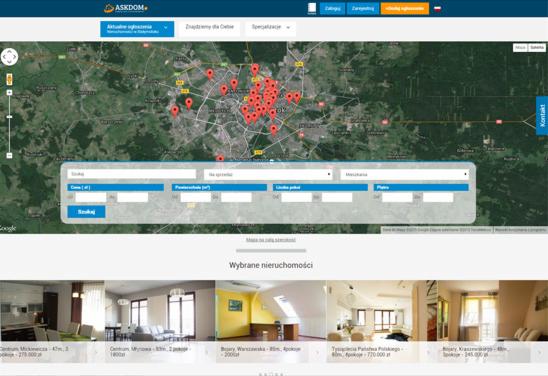Click the Mapa na całą szerokość link
The image size is (548, 376).
click(x=271, y=240)
